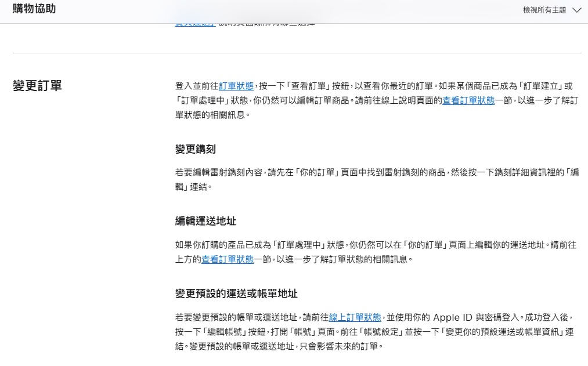588x366 pixels.
Task: Click the chevron icon beside 檢視所有主題
Action: click(576, 10)
